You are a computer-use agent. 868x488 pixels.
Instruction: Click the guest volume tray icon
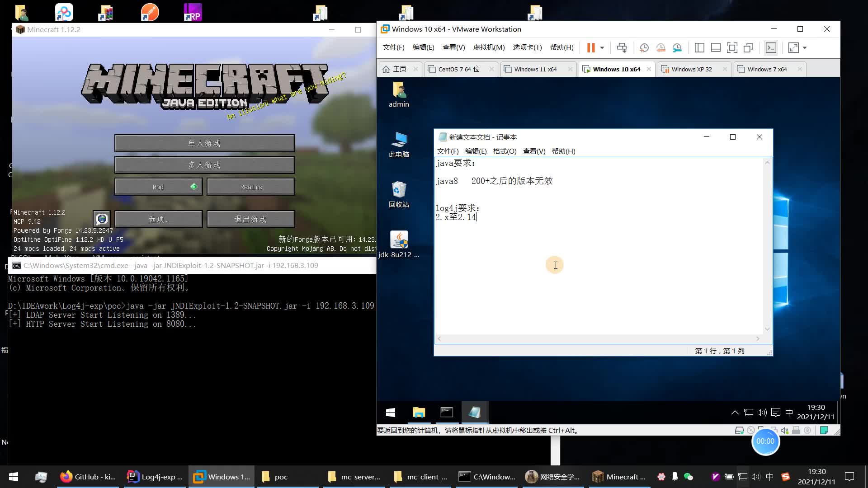tap(762, 413)
